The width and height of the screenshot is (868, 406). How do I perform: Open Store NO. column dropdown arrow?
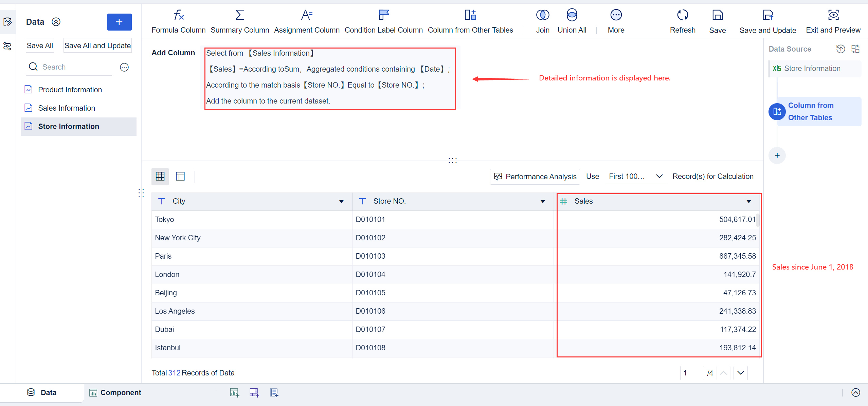point(543,202)
